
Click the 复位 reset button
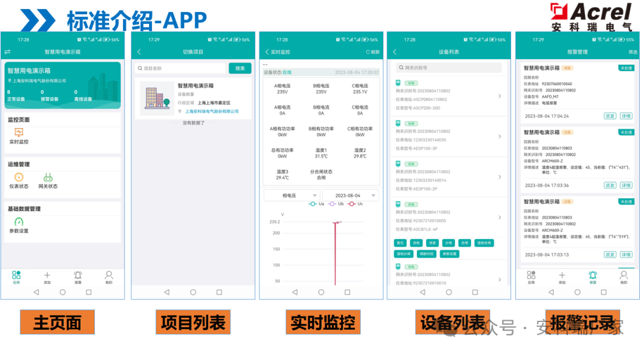(400, 243)
